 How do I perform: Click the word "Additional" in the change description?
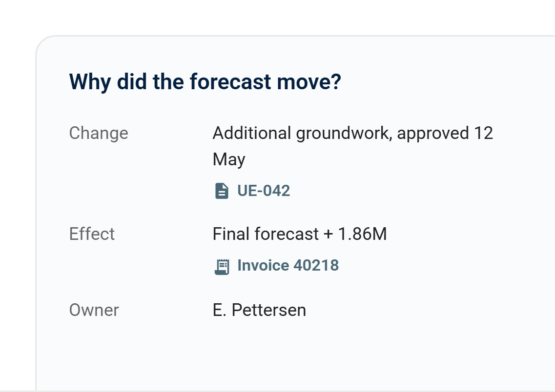252,134
